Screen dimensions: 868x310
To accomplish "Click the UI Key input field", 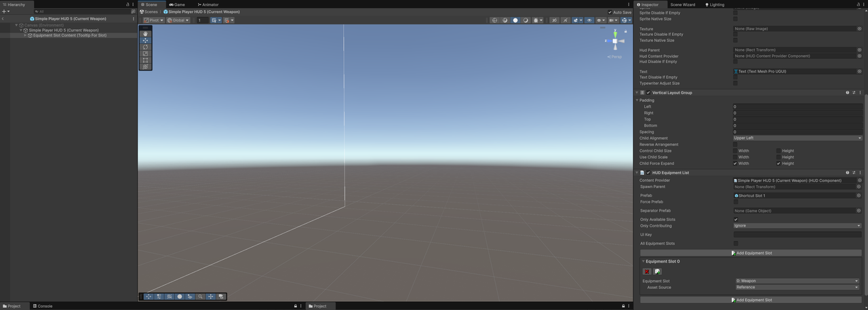I will point(797,235).
